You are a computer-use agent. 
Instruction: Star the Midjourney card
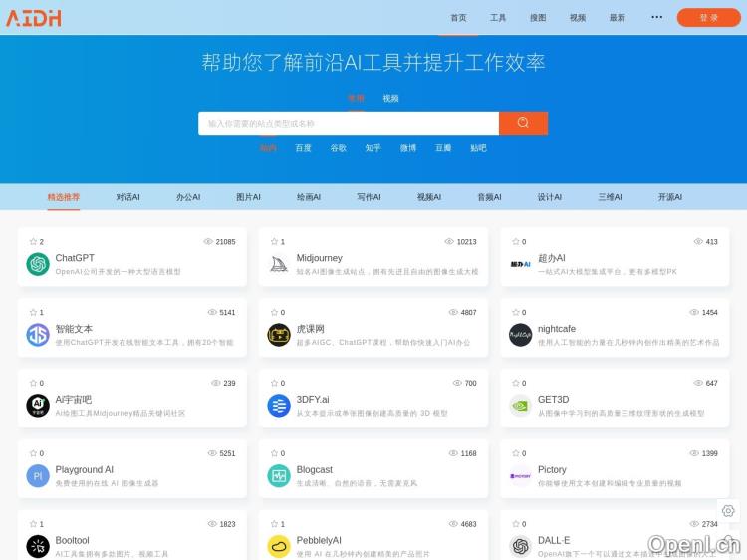(x=275, y=241)
